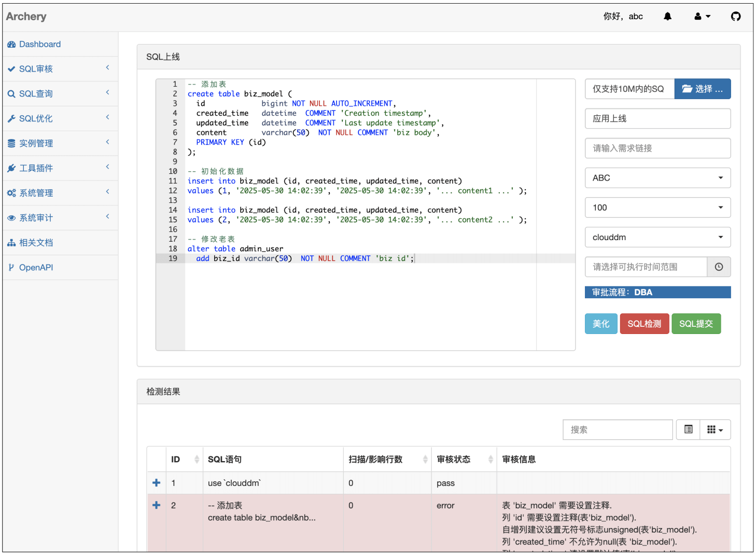Open the clouddm database dropdown
The image size is (756, 556).
click(x=657, y=237)
